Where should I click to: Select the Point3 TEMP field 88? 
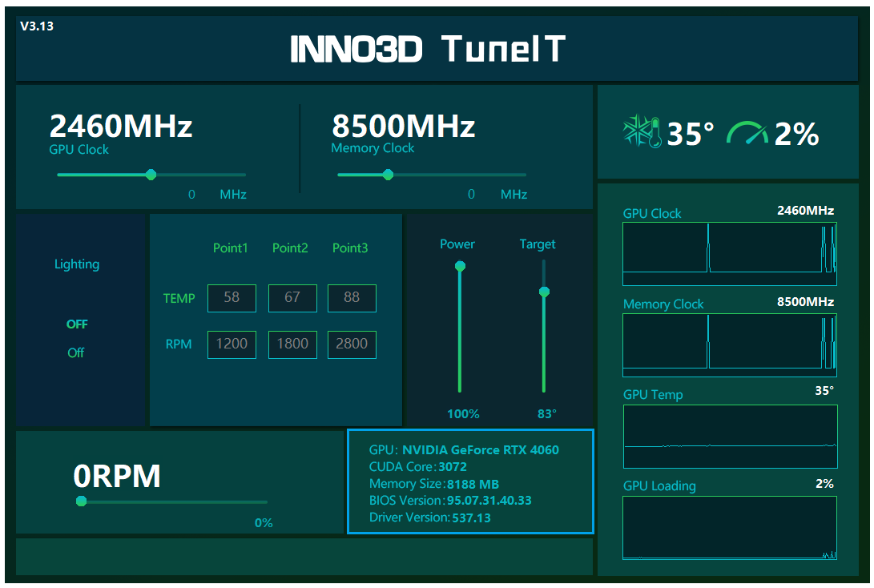pos(352,298)
